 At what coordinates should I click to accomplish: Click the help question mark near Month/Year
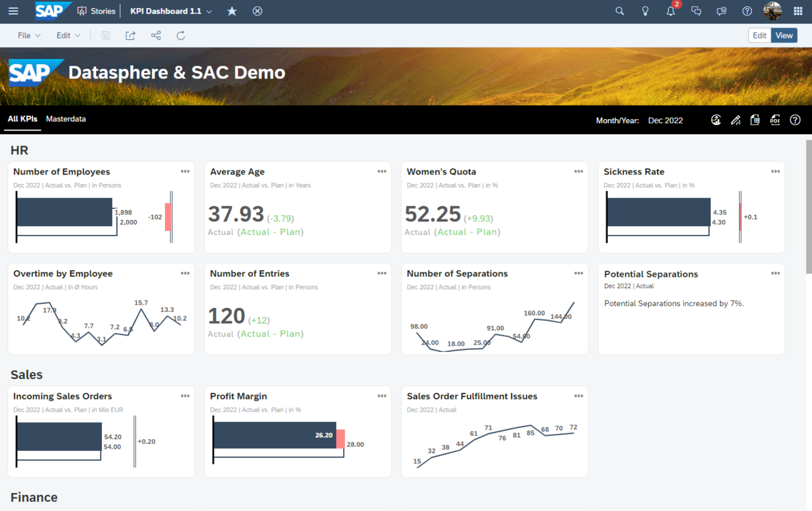[795, 120]
